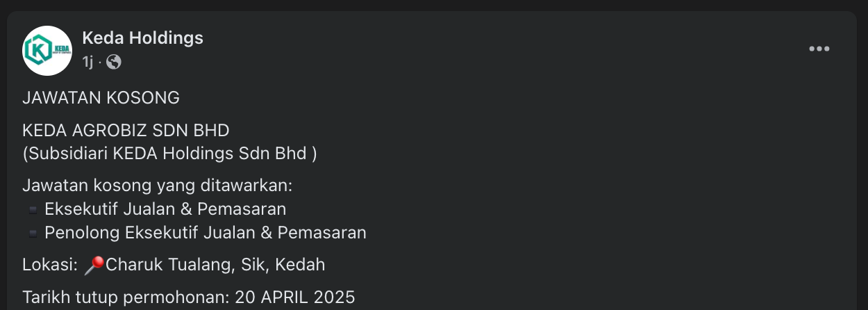Click the bullet icon before Eksekutif Jualan
This screenshot has height=310, width=868.
[x=32, y=210]
